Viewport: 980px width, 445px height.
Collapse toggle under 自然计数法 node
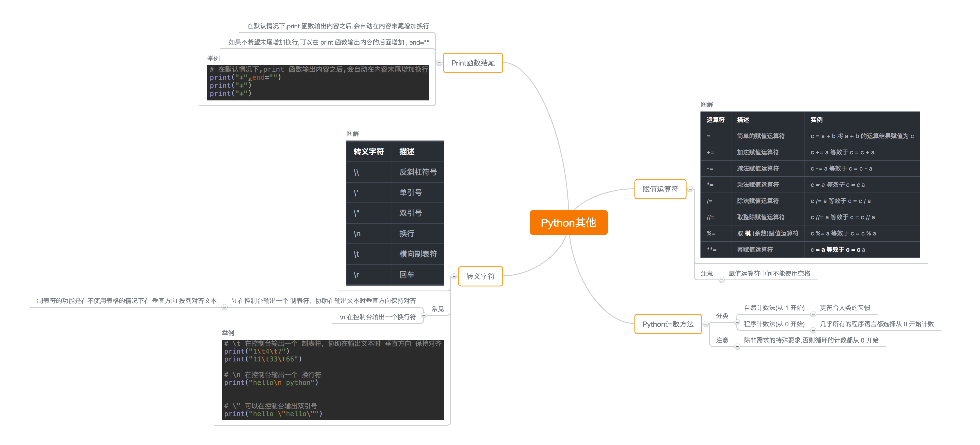coord(813,314)
